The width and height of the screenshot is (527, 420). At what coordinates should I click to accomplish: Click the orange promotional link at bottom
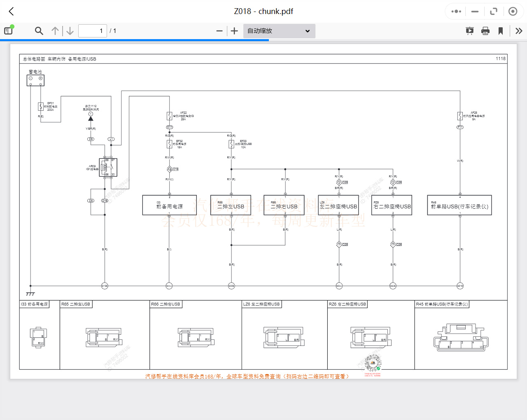(247, 376)
